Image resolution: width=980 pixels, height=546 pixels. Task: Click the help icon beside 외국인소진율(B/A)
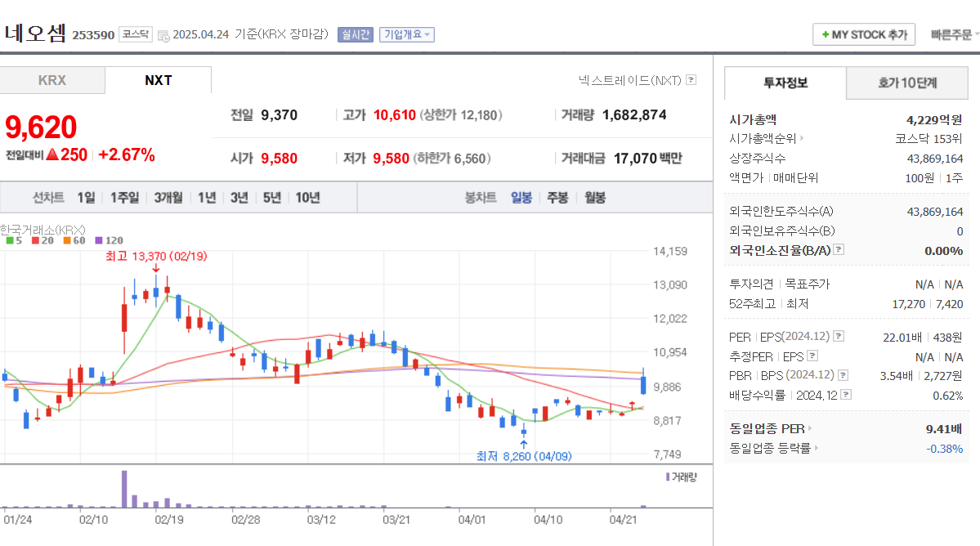(839, 250)
